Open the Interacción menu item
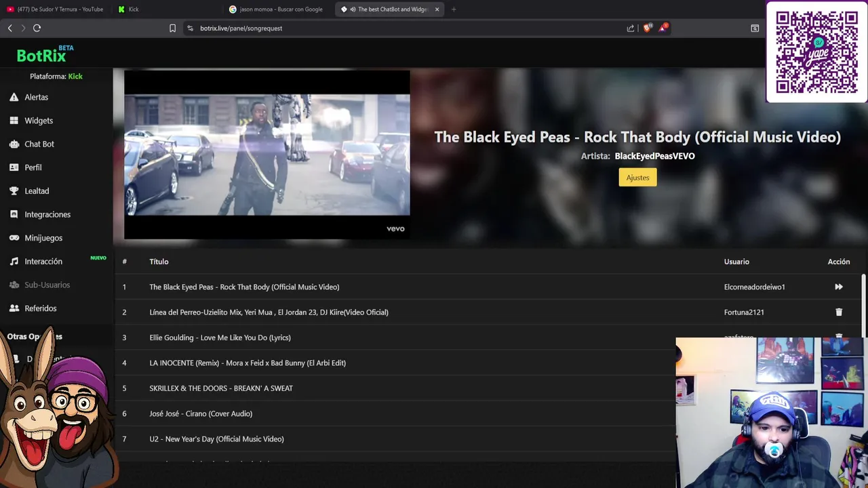 pos(43,262)
